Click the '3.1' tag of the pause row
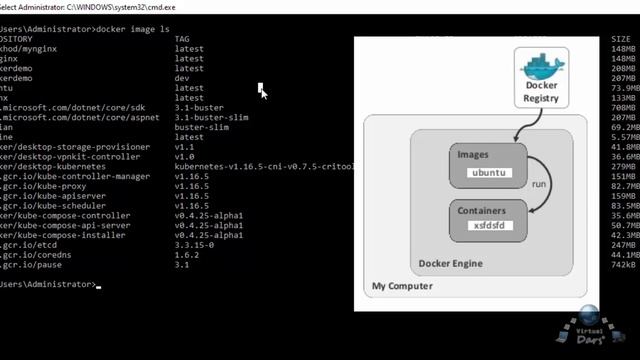Viewport: 640px width, 360px height. pos(182,264)
